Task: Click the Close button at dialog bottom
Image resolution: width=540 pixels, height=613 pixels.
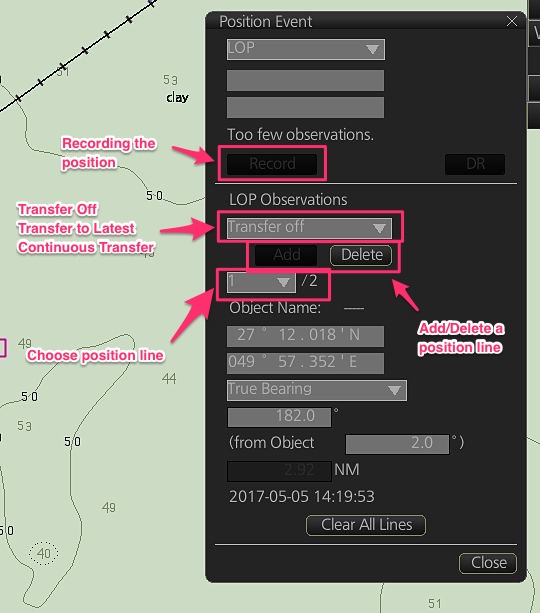Action: click(x=488, y=563)
